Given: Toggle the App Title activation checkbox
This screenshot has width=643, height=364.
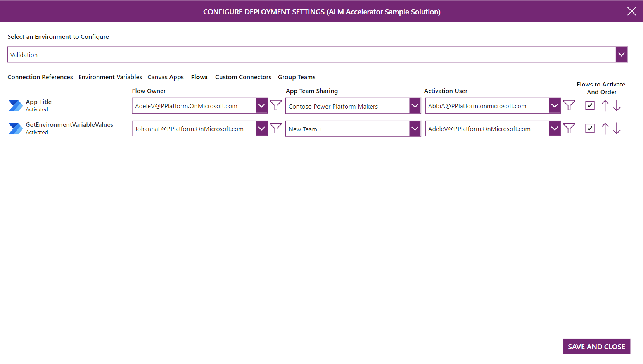Looking at the screenshot, I should pyautogui.click(x=589, y=105).
